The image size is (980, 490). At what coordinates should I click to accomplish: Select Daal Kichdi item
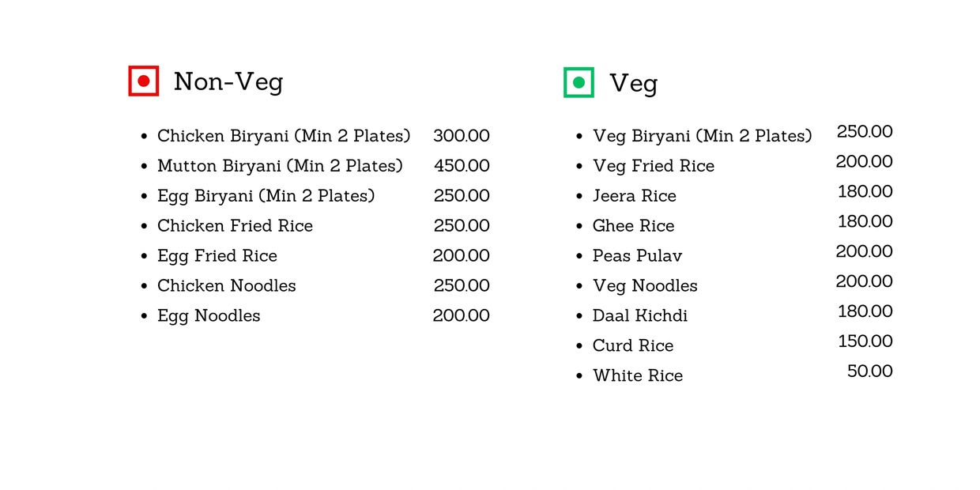pyautogui.click(x=640, y=315)
